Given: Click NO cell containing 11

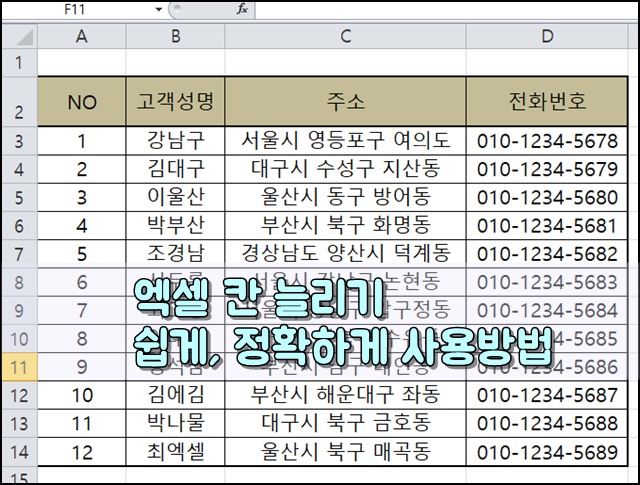Looking at the screenshot, I should click(82, 423).
